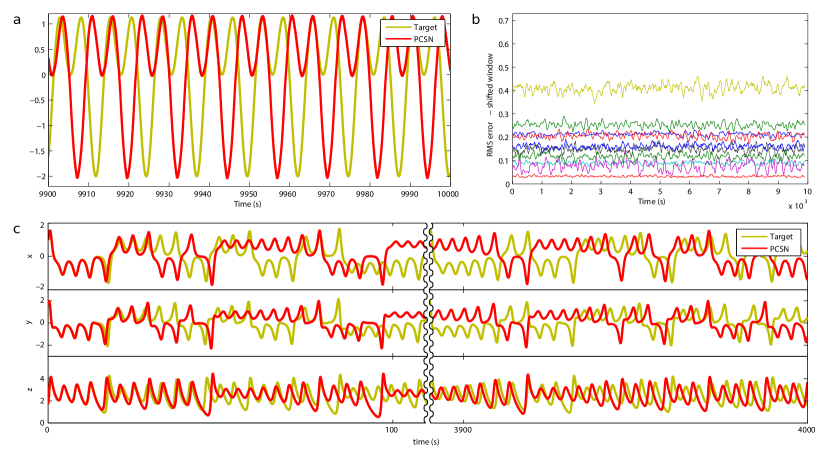Click the 'Time (s)' axis label under panel b
The height and width of the screenshot is (476, 830).
(x=652, y=201)
